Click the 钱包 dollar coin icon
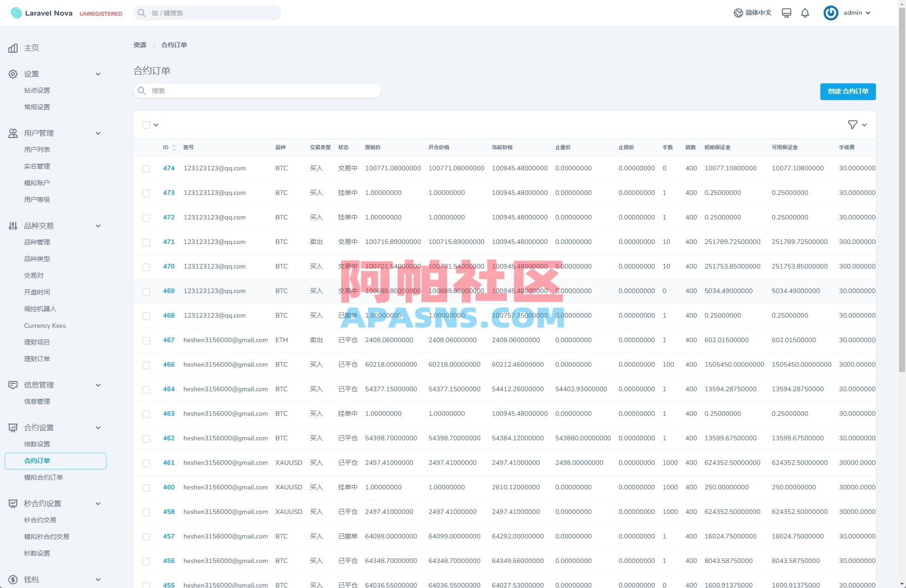This screenshot has height=588, width=906. [13, 579]
